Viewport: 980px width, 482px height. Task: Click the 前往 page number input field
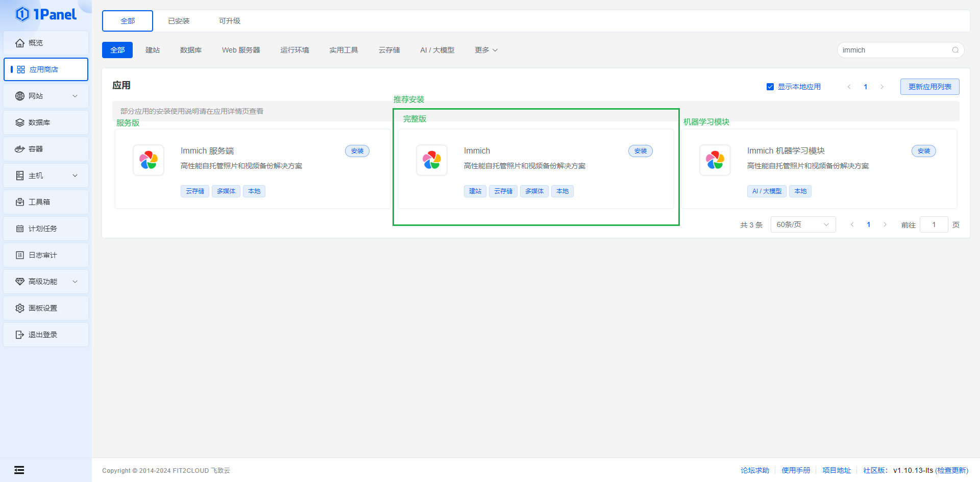click(934, 224)
